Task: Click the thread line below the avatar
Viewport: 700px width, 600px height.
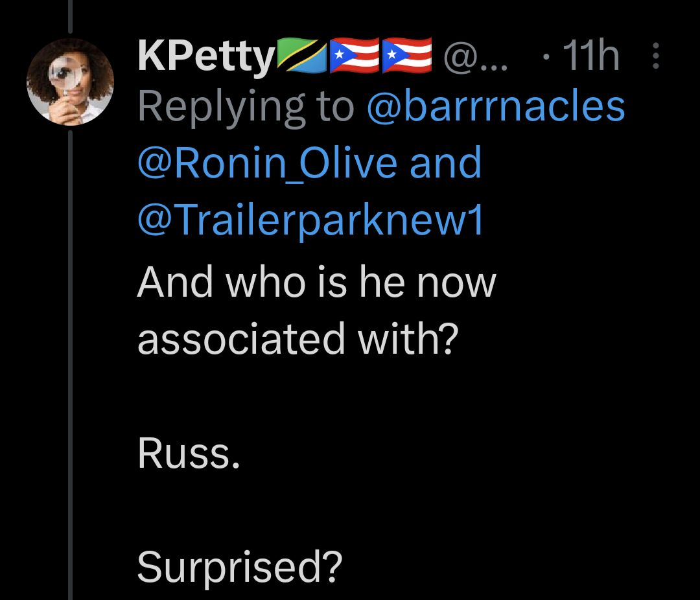Action: (70, 363)
